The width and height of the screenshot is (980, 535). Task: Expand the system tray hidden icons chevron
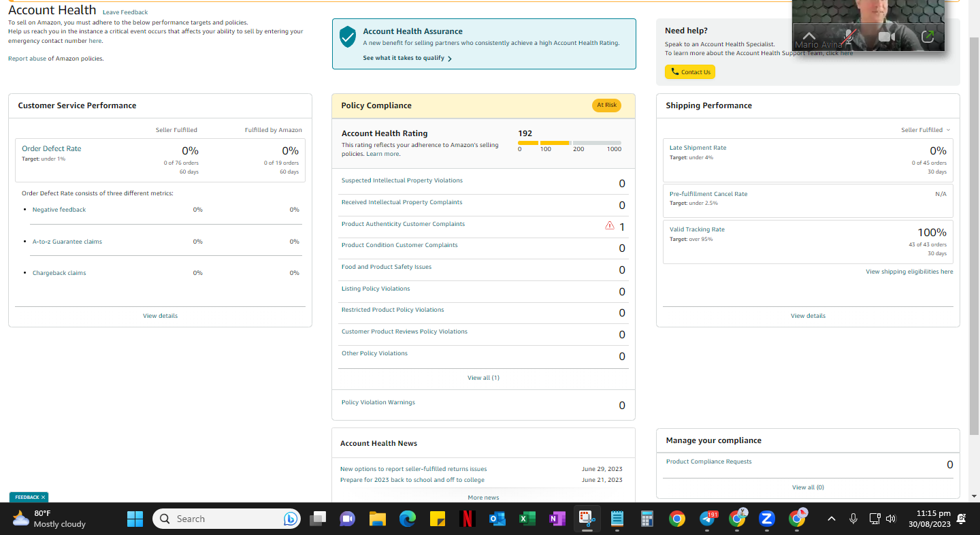[x=831, y=519]
